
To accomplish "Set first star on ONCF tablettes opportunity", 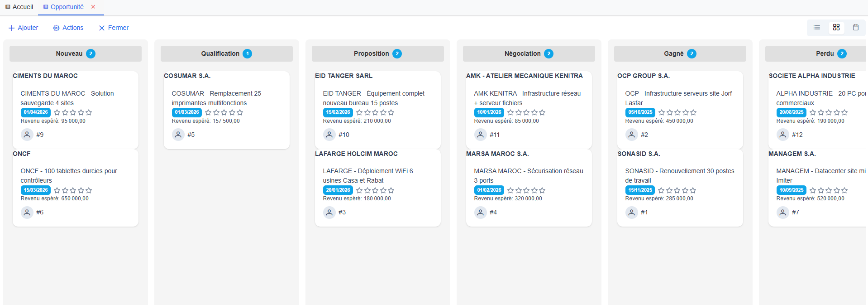I will pyautogui.click(x=57, y=190).
